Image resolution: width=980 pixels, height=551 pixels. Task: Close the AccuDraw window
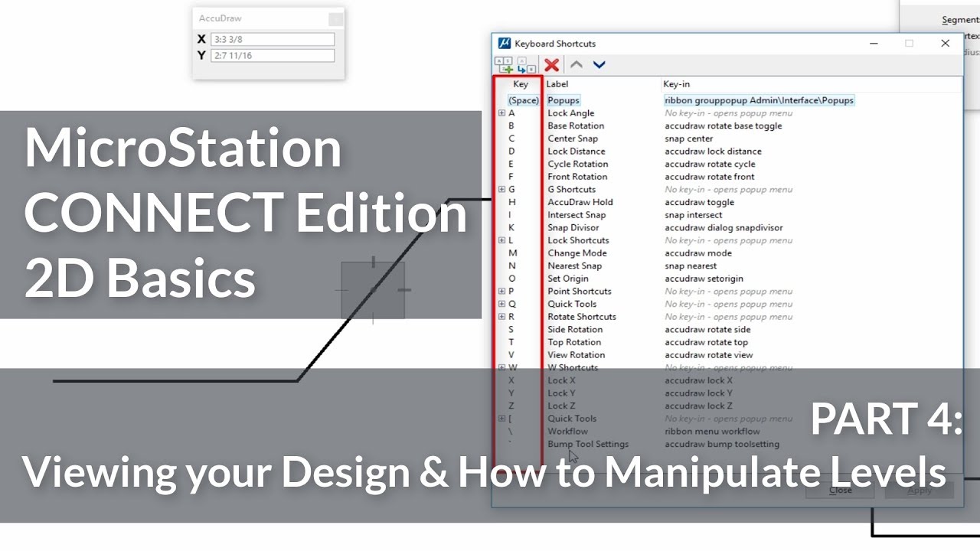pos(335,18)
